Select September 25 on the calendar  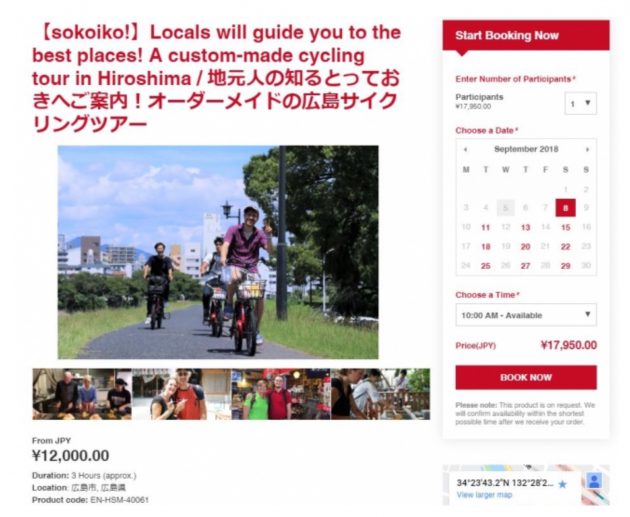[486, 266]
